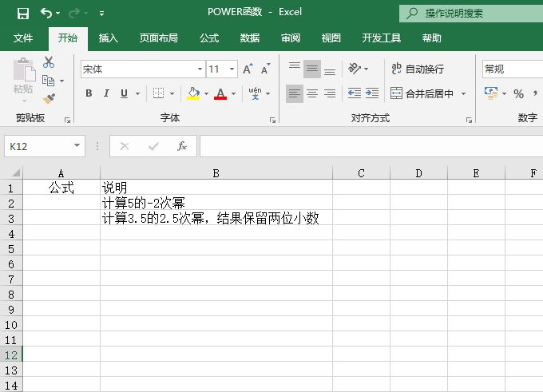Image resolution: width=543 pixels, height=392 pixels.
Task: Open the Name Box dropdown arrow
Action: [77, 146]
